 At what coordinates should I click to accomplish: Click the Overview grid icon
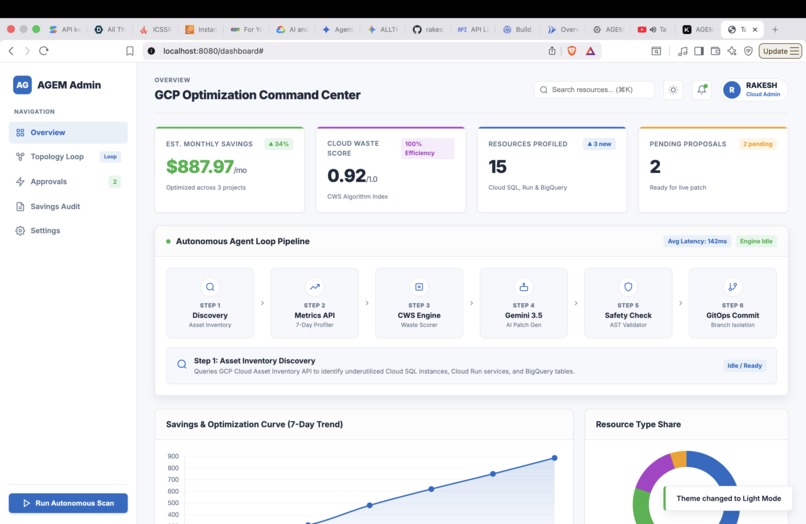click(x=20, y=133)
